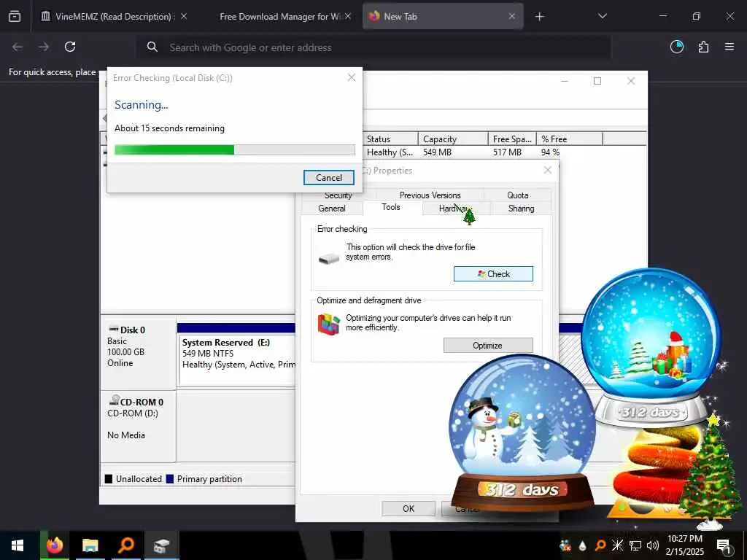747x560 pixels.
Task: Select the System Reserved (E:) partition
Action: [x=237, y=359]
